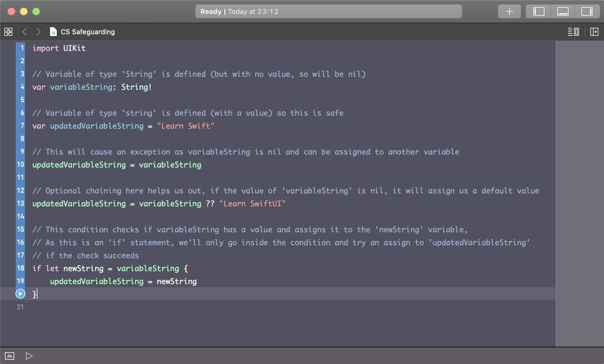This screenshot has height=364, width=604.
Task: Click 'updatedVariableString' on line 7
Action: click(97, 126)
